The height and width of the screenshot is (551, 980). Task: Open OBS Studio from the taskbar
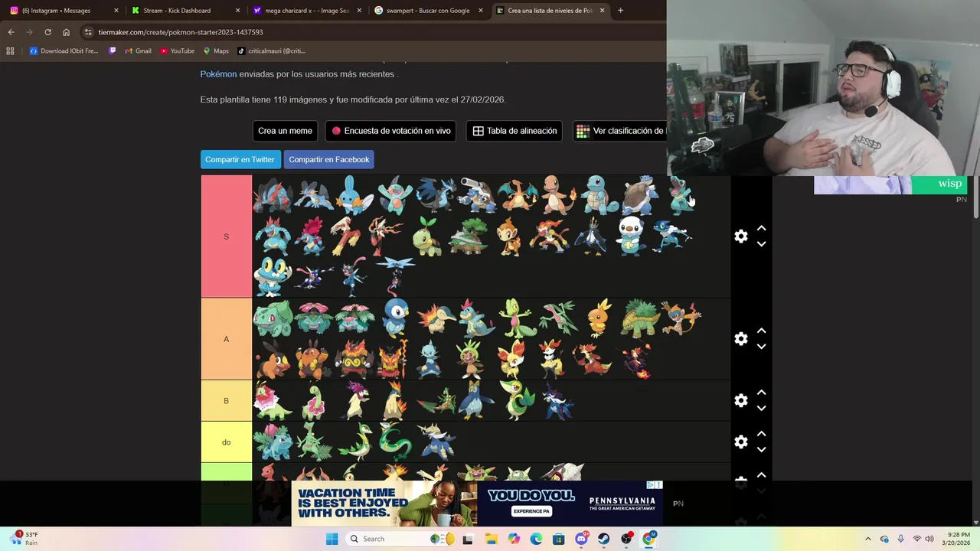(626, 539)
